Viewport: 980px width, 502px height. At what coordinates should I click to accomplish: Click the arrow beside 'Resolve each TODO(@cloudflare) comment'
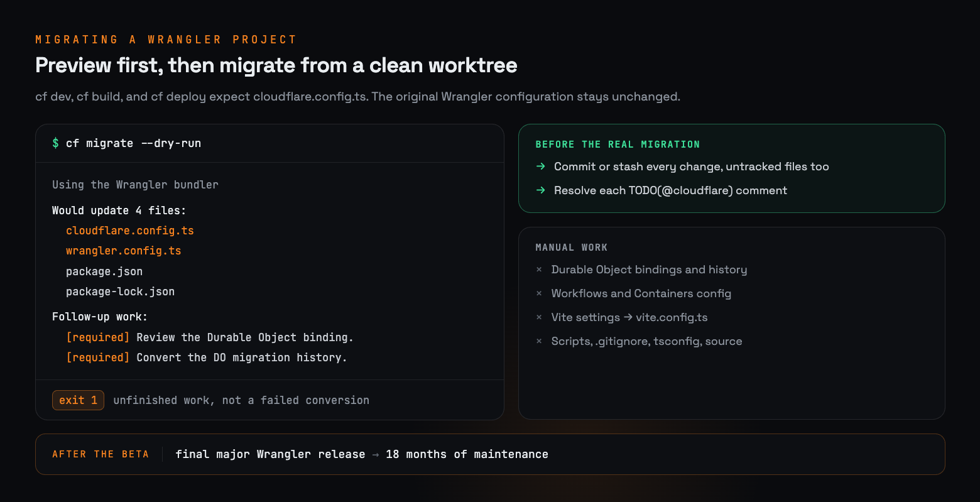tap(540, 190)
